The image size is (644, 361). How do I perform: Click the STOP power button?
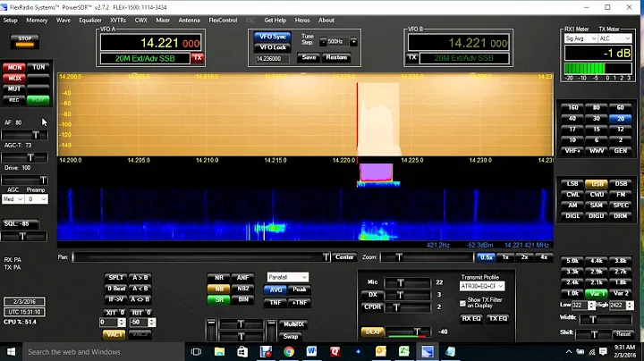(x=25, y=41)
